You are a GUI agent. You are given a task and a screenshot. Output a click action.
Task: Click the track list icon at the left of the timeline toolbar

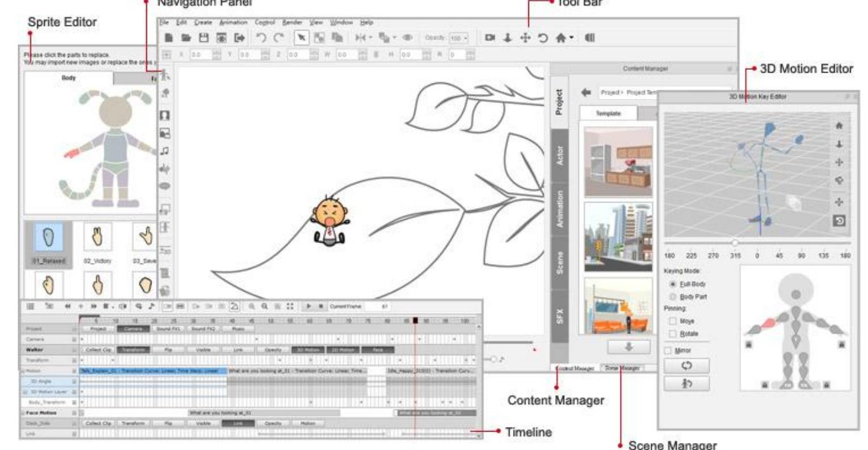coord(30,306)
